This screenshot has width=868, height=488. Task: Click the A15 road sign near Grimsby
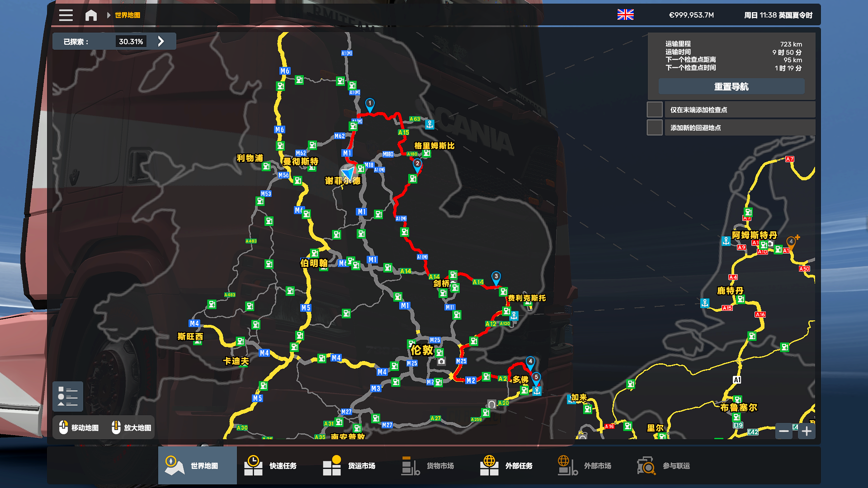point(404,132)
